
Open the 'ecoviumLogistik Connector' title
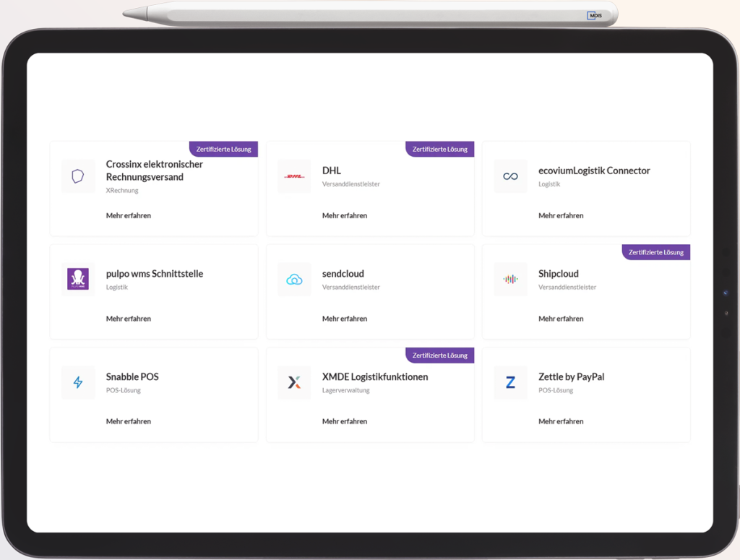click(x=594, y=171)
